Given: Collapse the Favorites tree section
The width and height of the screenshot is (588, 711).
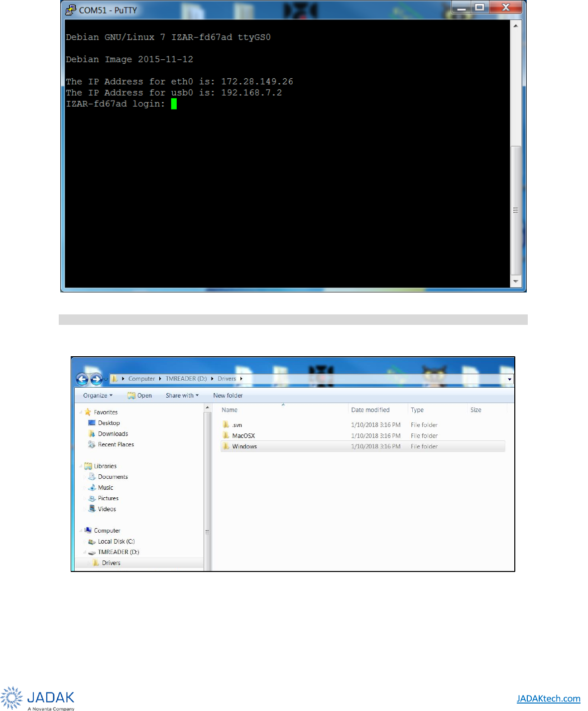Looking at the screenshot, I should pyautogui.click(x=81, y=412).
